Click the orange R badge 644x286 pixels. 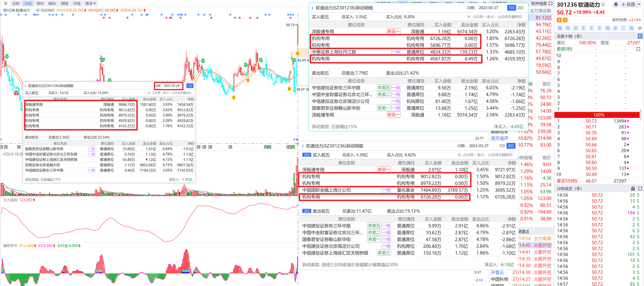point(559,20)
